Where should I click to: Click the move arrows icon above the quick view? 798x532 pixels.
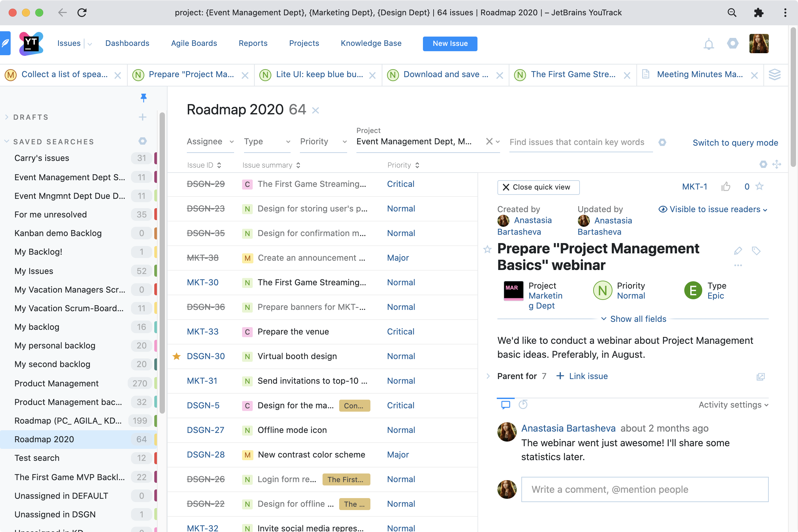777,165
